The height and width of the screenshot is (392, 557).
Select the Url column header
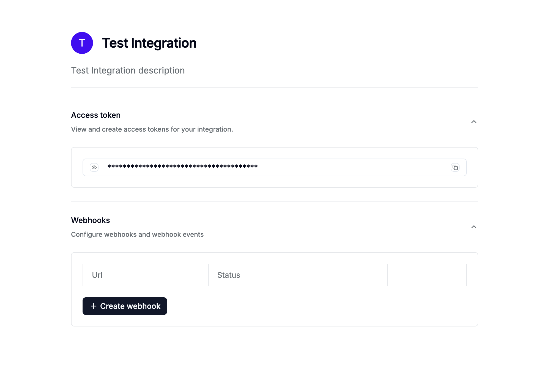tap(97, 274)
